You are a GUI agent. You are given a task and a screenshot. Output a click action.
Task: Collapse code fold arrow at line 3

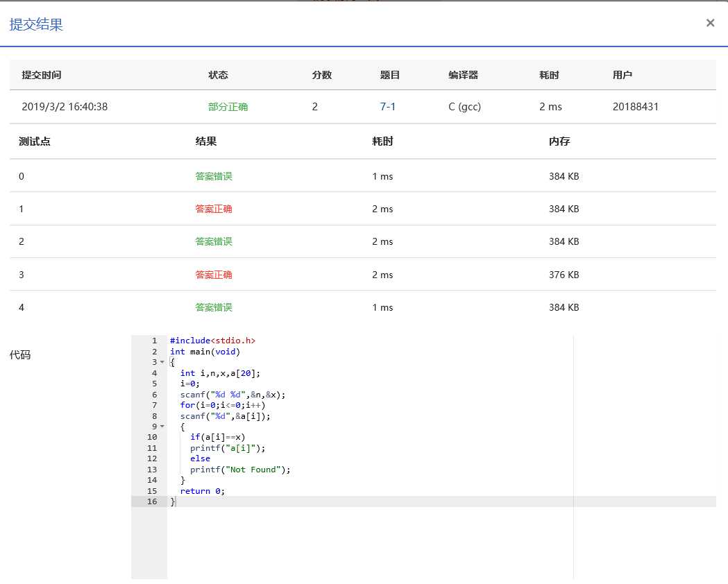(x=162, y=362)
